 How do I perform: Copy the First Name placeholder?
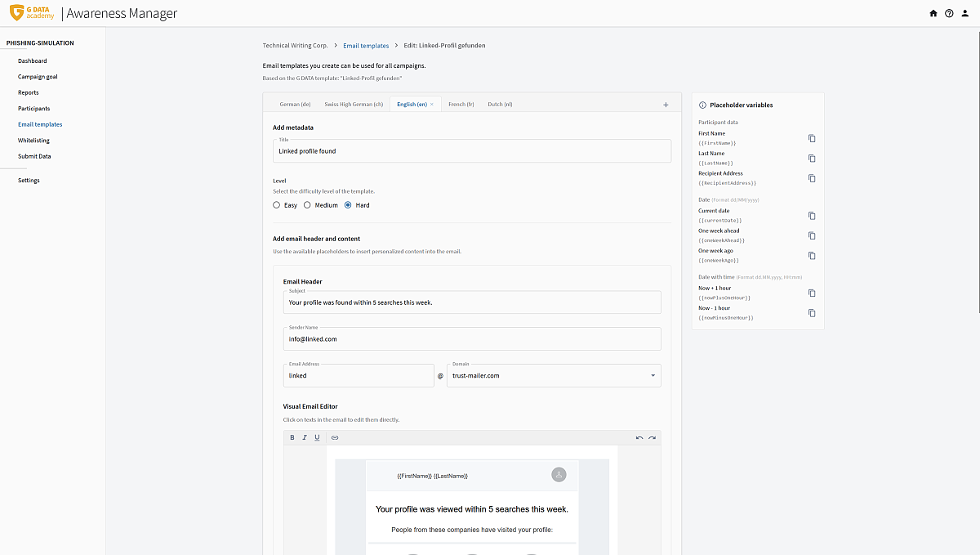pyautogui.click(x=812, y=138)
